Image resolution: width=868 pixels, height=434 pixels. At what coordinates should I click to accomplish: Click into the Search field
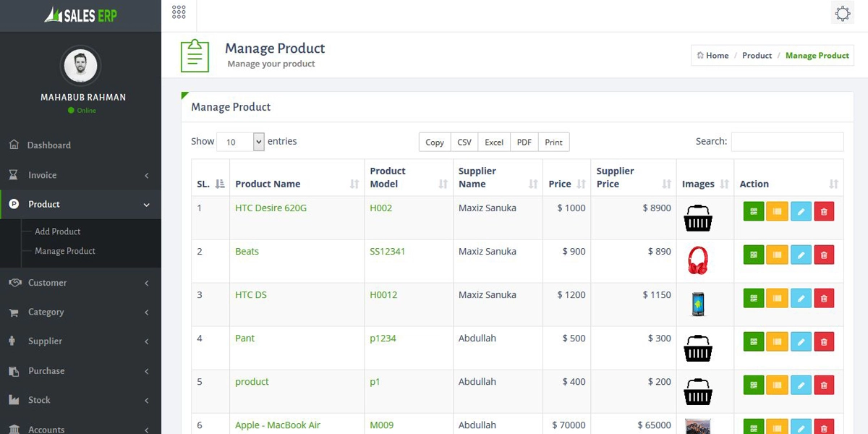pyautogui.click(x=788, y=142)
